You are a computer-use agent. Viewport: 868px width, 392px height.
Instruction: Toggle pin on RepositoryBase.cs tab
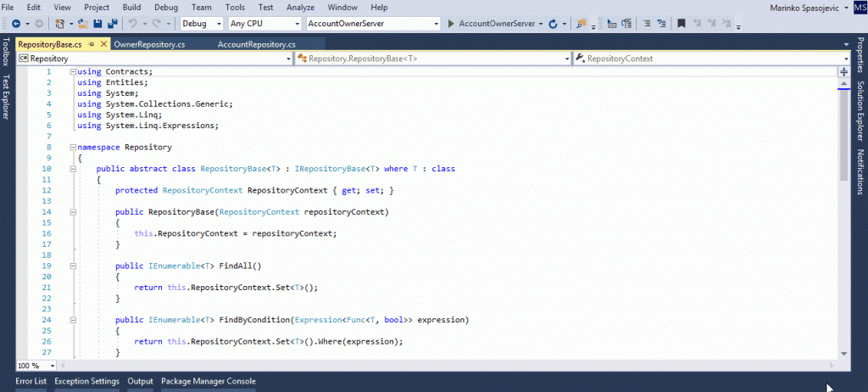pos(91,43)
